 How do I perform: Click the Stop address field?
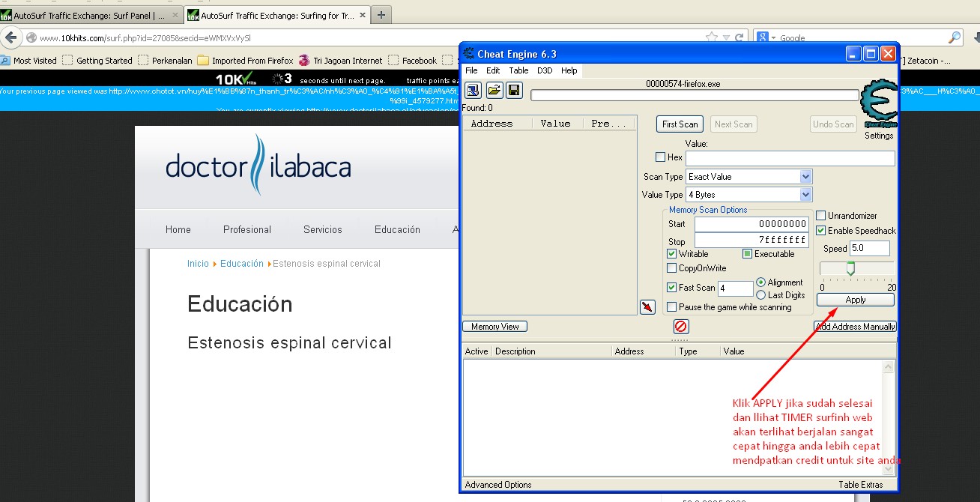751,240
